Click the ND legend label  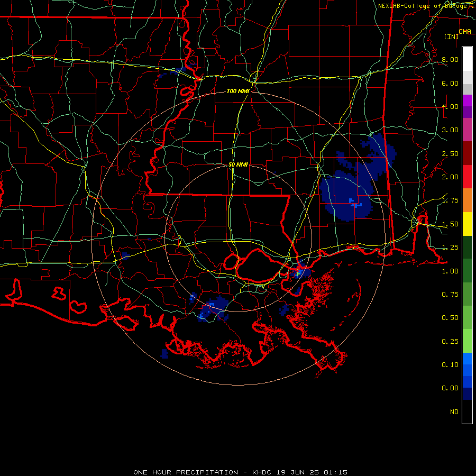pos(454,412)
